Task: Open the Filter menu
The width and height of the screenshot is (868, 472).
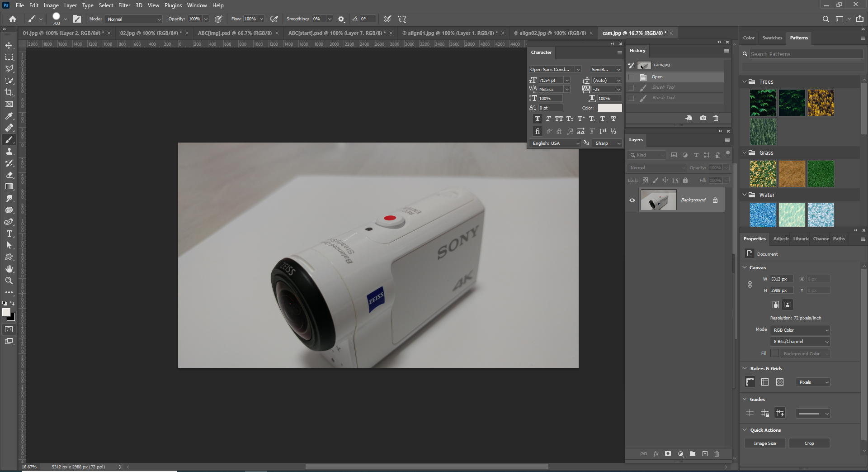Action: 124,5
